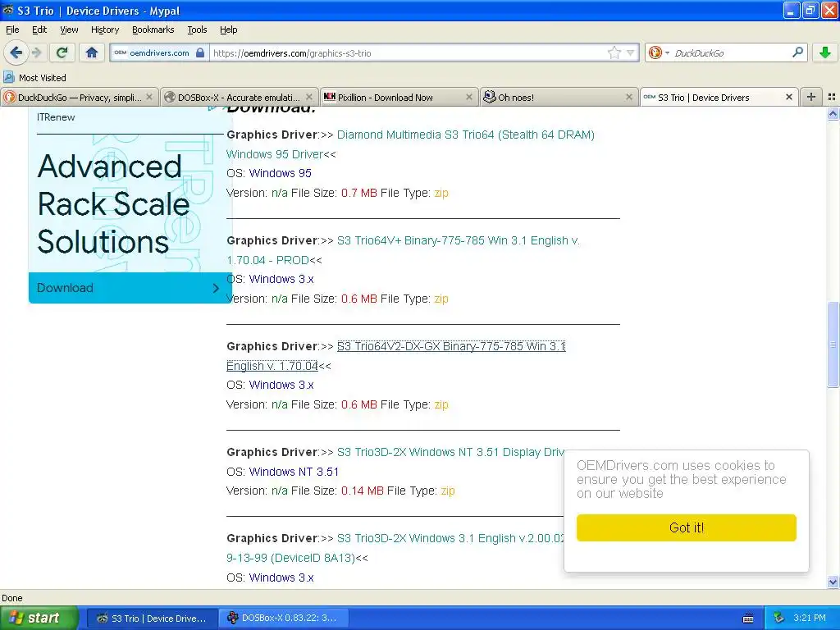Close the DuckDuckGo tab
This screenshot has width=840, height=630.
pos(149,97)
